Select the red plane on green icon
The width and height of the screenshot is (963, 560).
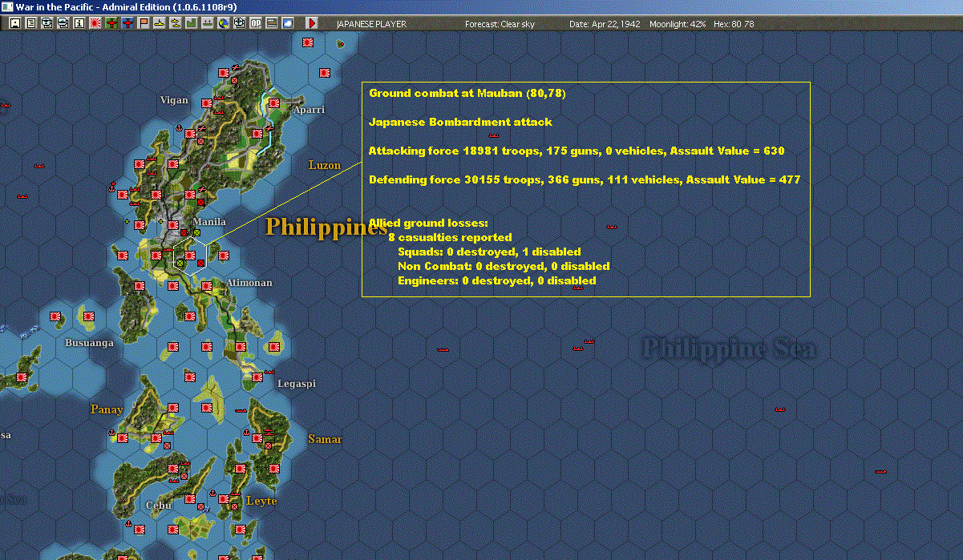click(x=111, y=24)
